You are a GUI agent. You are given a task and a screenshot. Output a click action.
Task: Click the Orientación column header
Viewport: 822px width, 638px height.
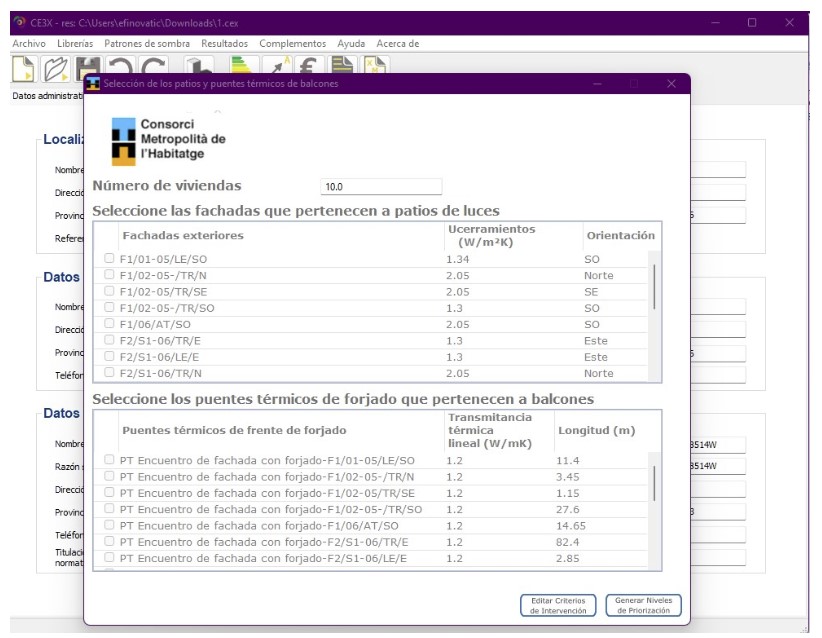pyautogui.click(x=621, y=235)
